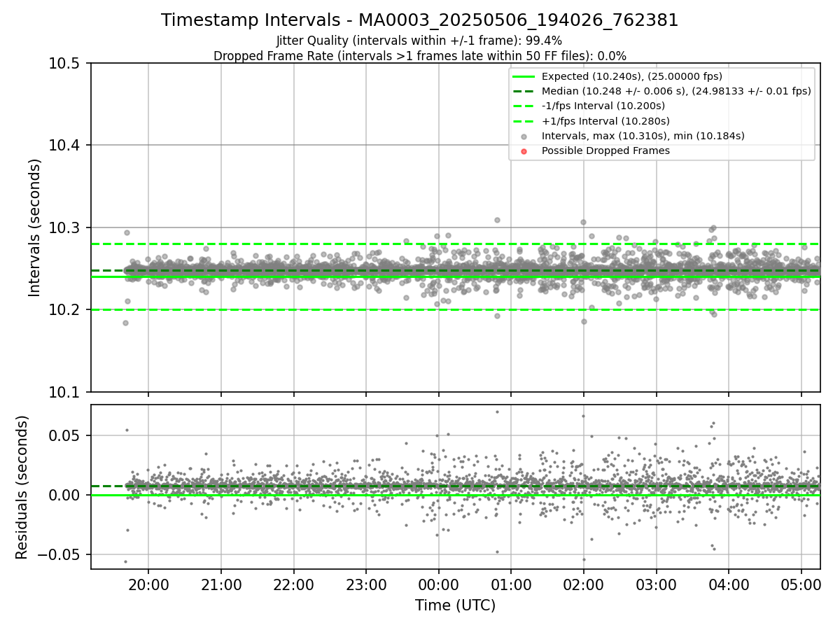840x630 pixels.
Task: Click the red Possible Dropped Frames legend marker
Action: pyautogui.click(x=524, y=151)
